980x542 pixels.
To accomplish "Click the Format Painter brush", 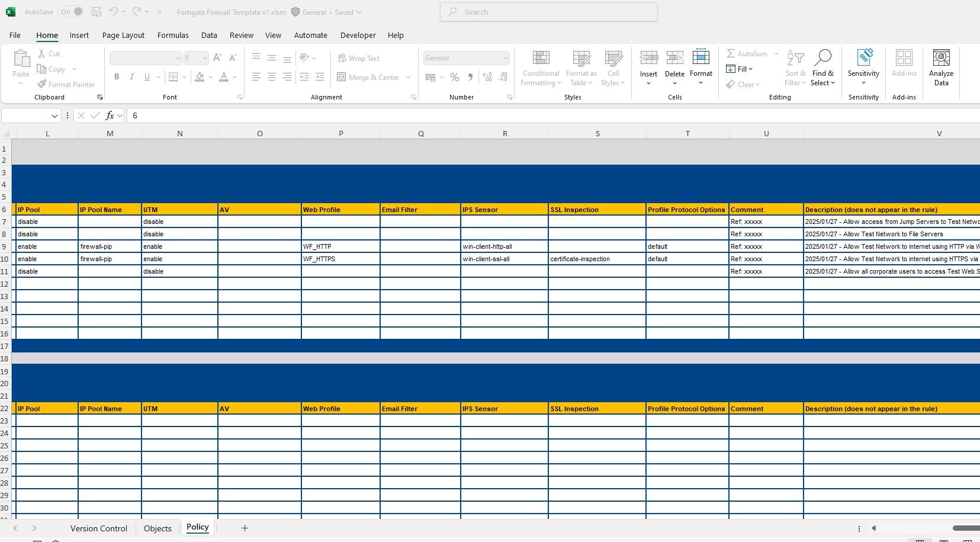I will 66,84.
